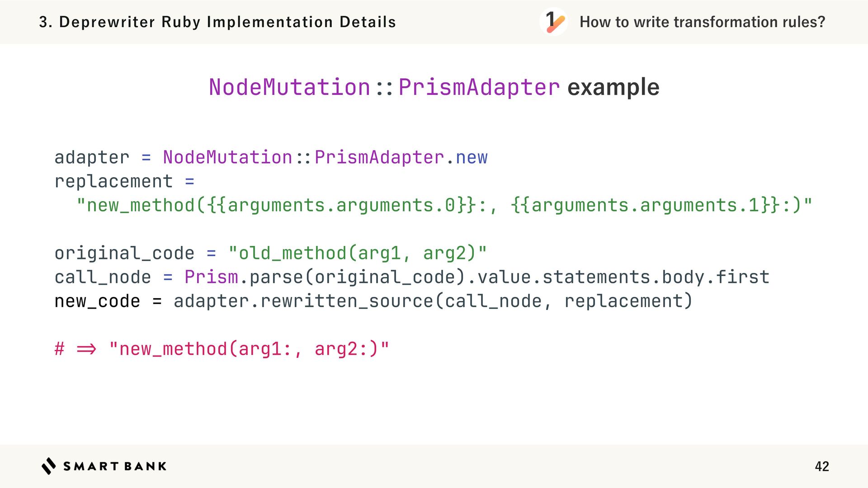Click the new_code variable name

(97, 301)
